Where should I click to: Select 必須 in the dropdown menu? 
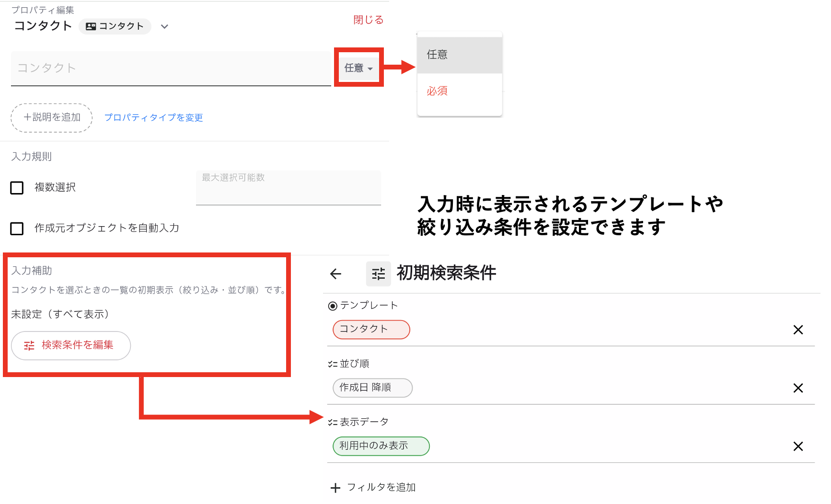[460, 91]
